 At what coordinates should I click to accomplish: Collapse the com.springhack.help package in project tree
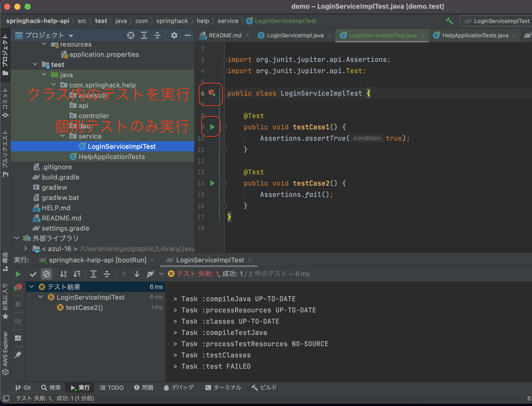tap(54, 85)
